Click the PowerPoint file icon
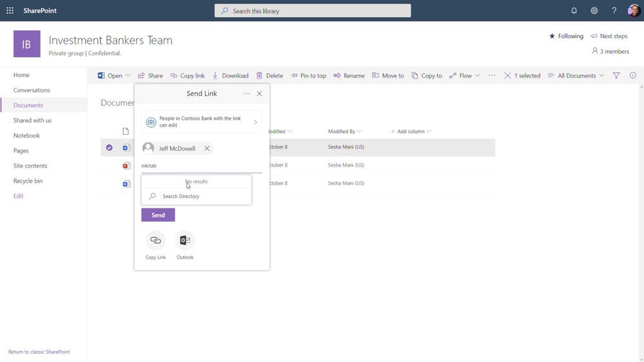 click(x=126, y=166)
